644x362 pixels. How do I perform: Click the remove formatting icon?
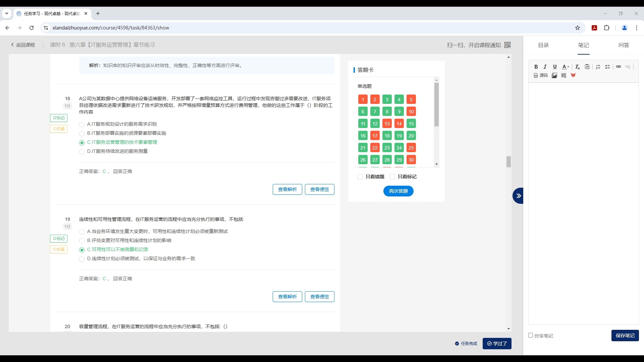click(578, 67)
